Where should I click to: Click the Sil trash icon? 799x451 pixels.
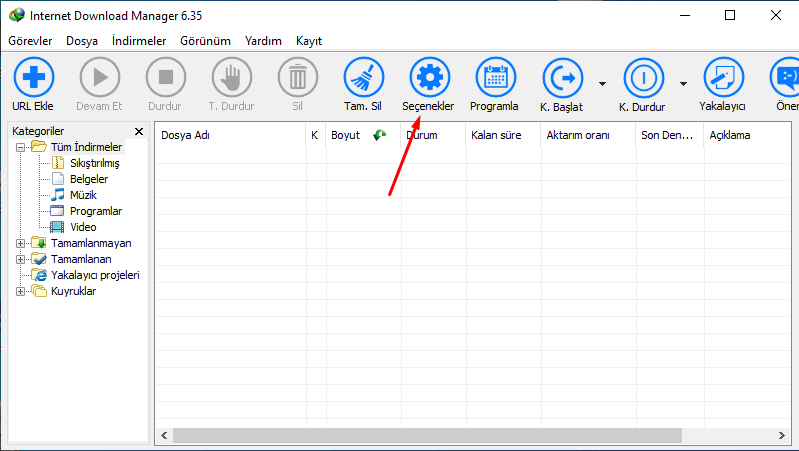[298, 77]
